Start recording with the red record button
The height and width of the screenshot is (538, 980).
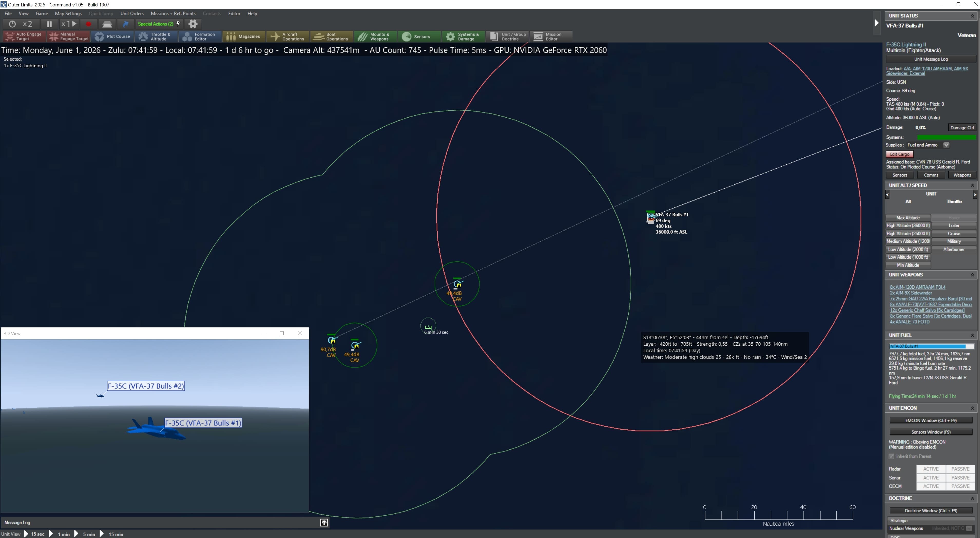pos(88,24)
